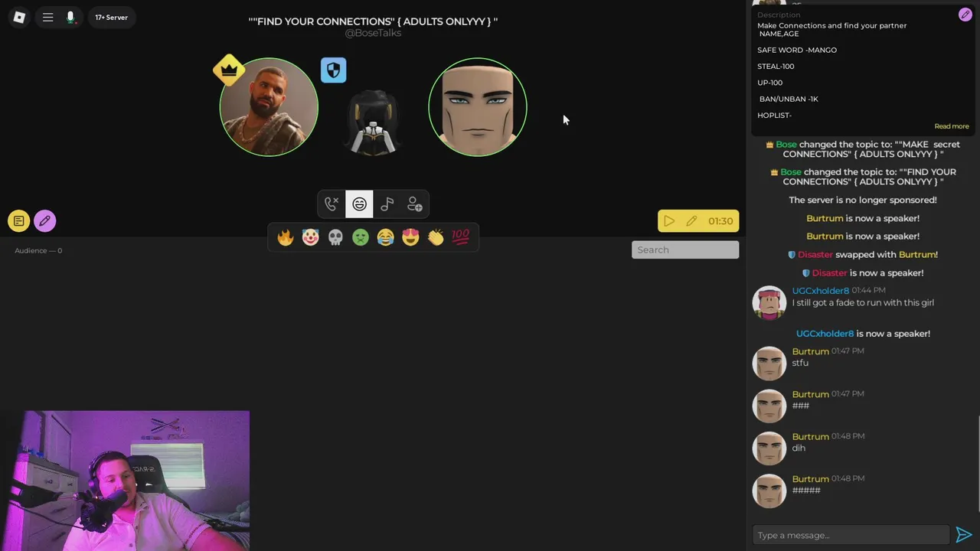Expand description with Read more

coord(951,126)
